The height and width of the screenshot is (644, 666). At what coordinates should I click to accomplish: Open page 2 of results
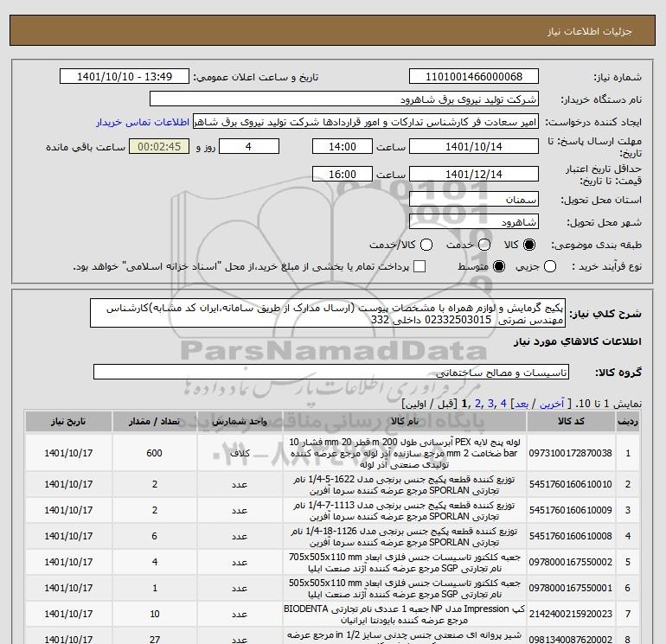pos(477,404)
